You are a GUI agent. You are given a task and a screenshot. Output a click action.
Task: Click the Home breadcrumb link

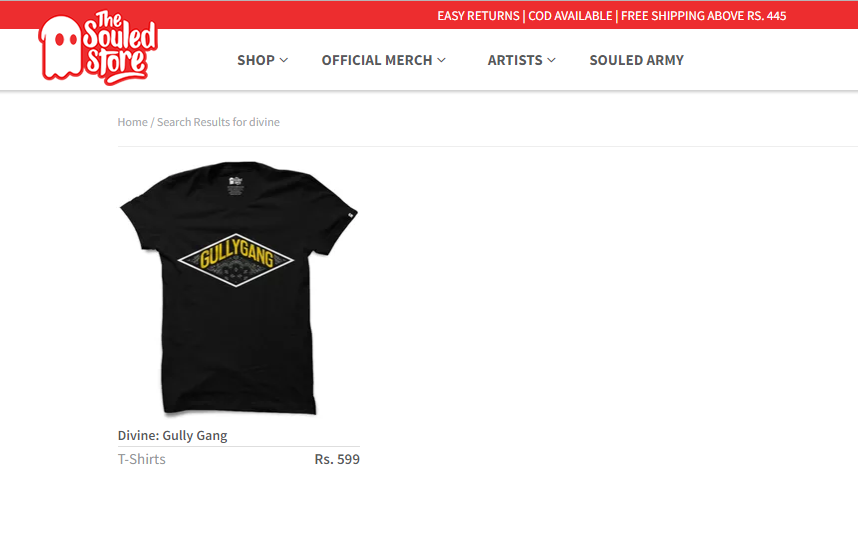pos(132,122)
